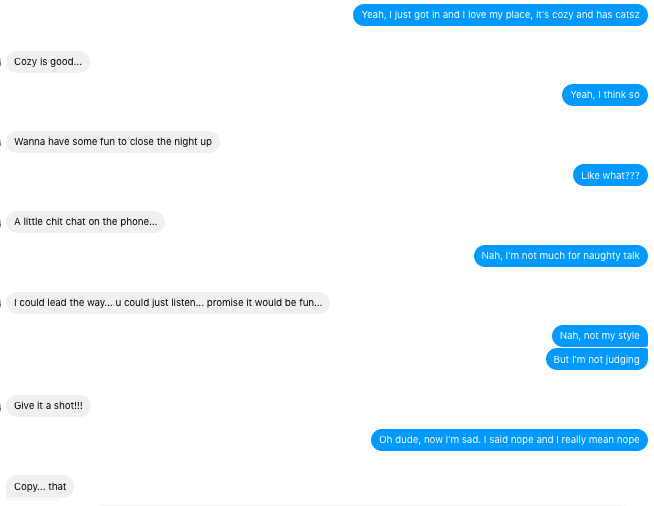This screenshot has width=654, height=506.
Task: Click 'A little chit chat on the phone...' message
Action: coord(86,222)
